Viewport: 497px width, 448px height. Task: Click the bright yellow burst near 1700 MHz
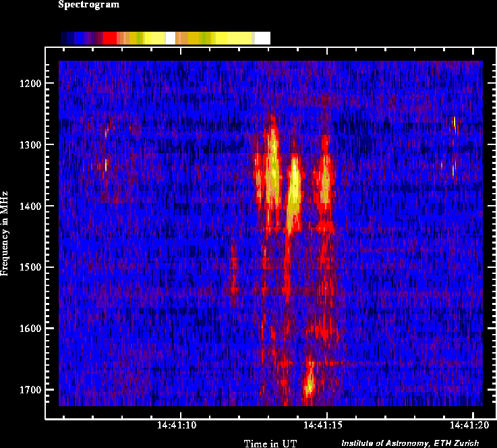point(309,387)
